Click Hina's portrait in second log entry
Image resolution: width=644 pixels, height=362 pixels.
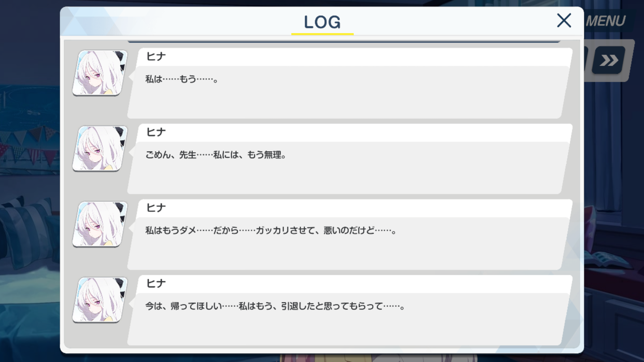[100, 149]
